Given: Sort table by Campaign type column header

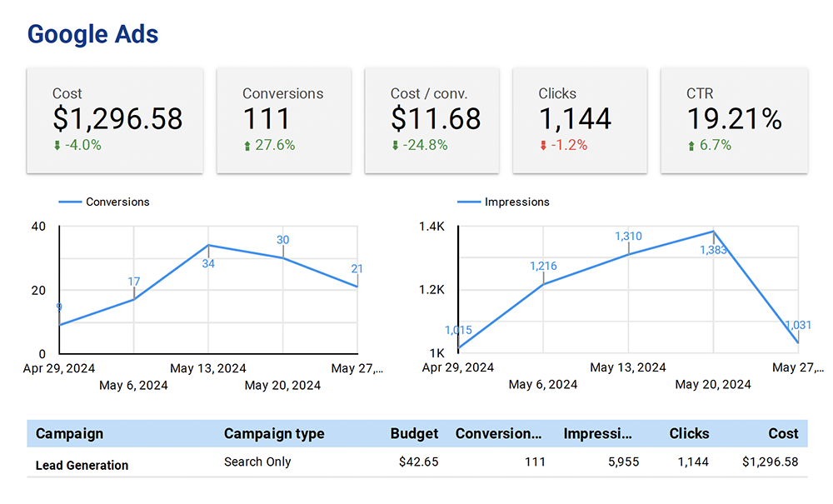Looking at the screenshot, I should point(274,434).
